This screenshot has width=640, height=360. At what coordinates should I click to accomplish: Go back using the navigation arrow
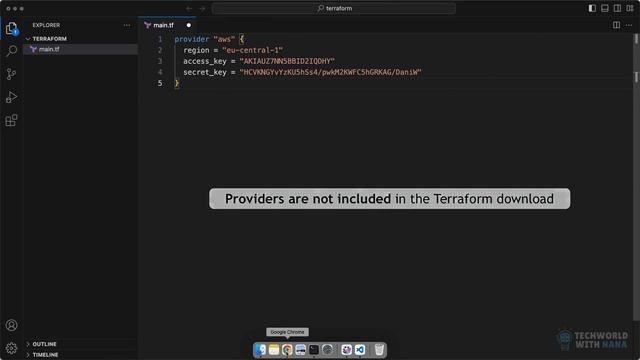pos(189,8)
